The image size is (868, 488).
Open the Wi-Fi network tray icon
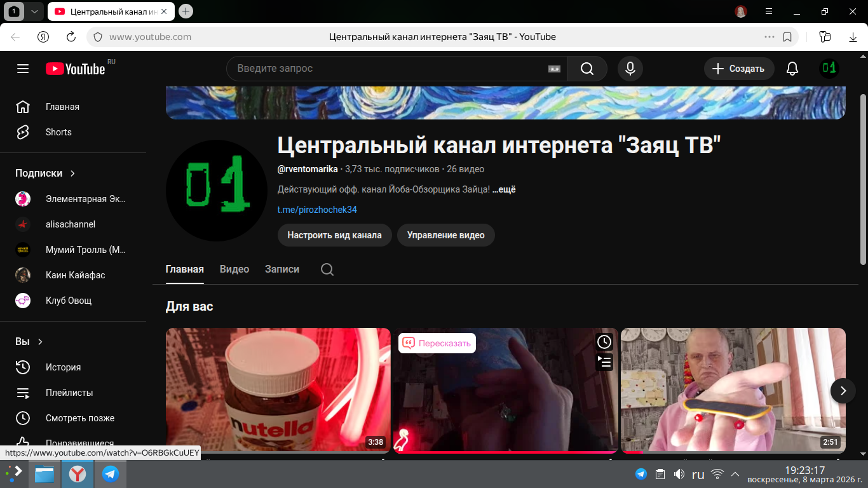tap(717, 474)
